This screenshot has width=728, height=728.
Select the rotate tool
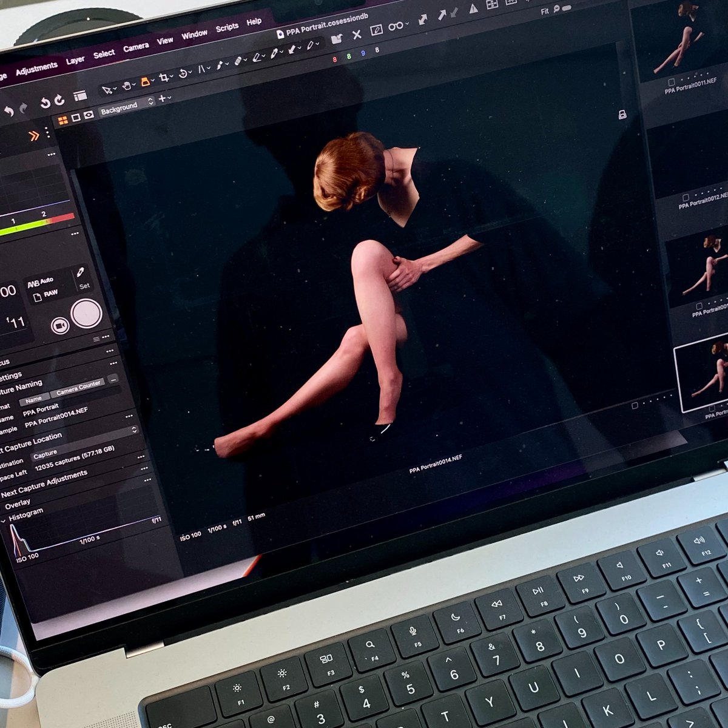[183, 73]
